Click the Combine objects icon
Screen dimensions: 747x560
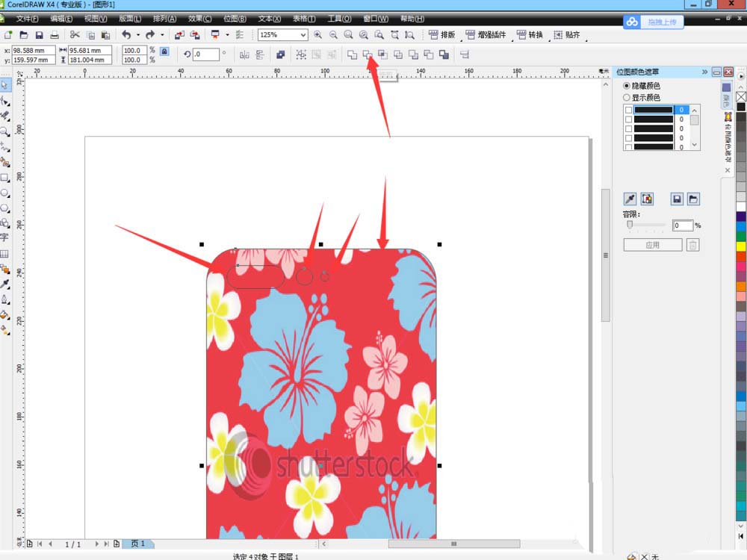click(281, 55)
